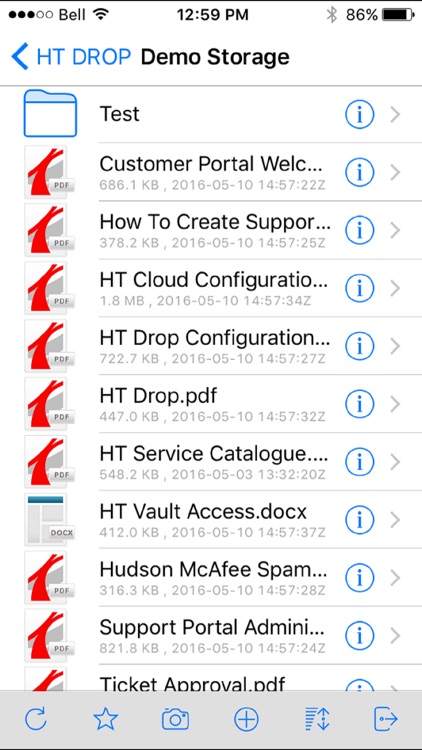Viewport: 422px width, 750px height.
Task: Tap chevron on HT Cloud Configuratio... row
Action: (x=395, y=288)
